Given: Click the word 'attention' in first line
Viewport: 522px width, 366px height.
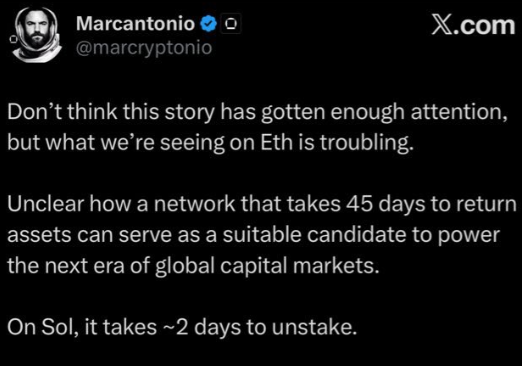Looking at the screenshot, I should pos(457,112).
